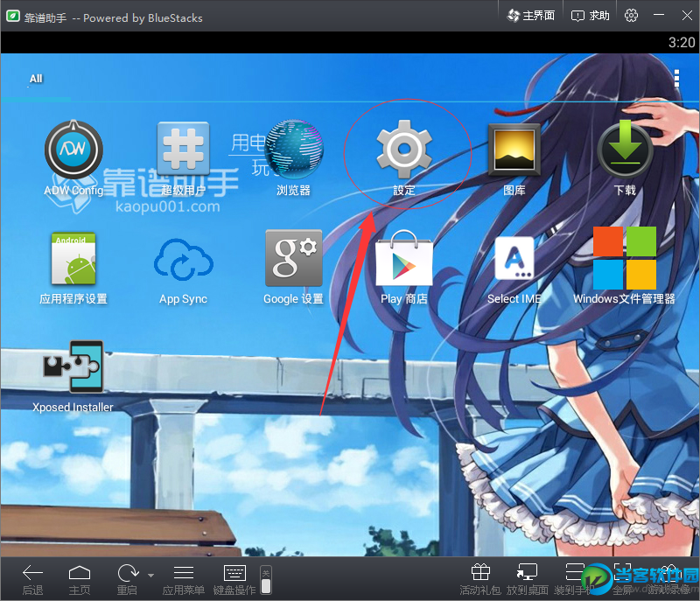
Task: Click the 主页 home button
Action: (80, 579)
